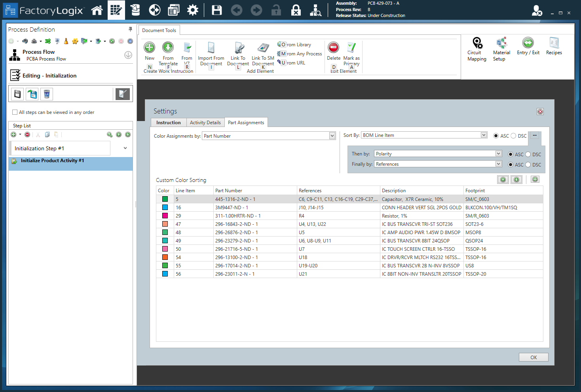This screenshot has width=581, height=392.
Task: Click Entry / Exit in the ribbon
Action: pos(528,47)
